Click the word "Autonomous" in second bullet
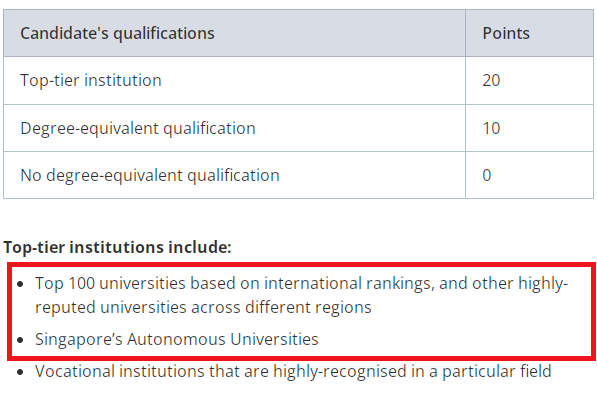 tap(176, 340)
